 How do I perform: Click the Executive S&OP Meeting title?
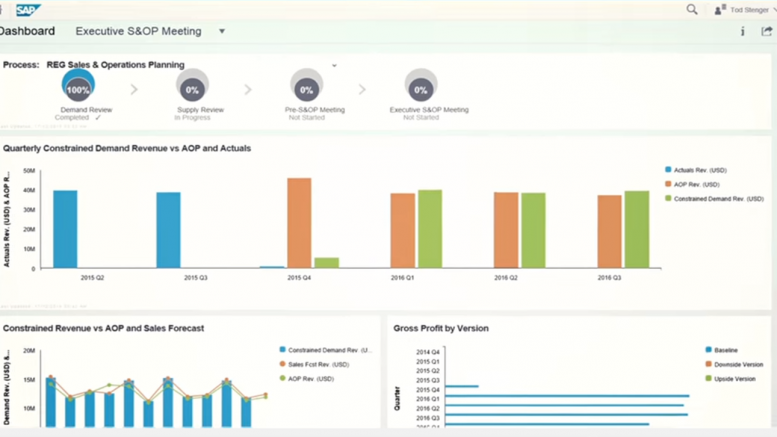pyautogui.click(x=138, y=31)
